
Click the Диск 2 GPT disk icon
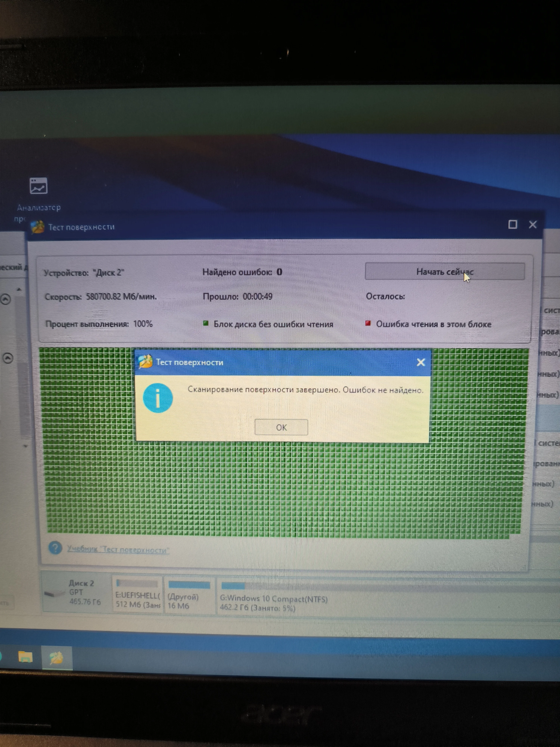[x=54, y=593]
